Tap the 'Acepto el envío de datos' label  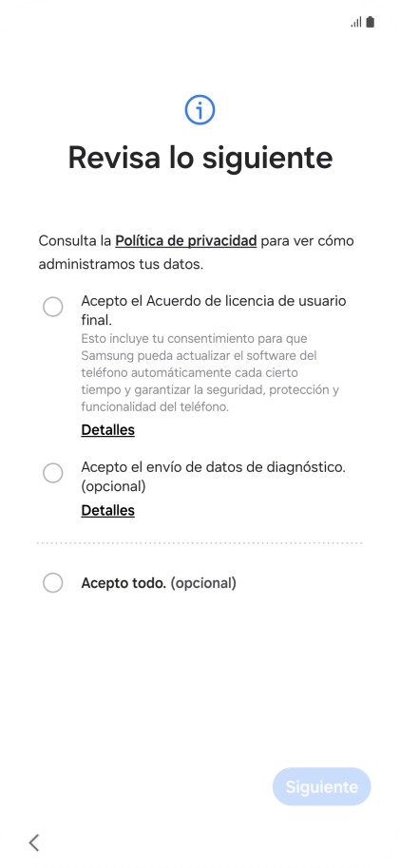213,476
